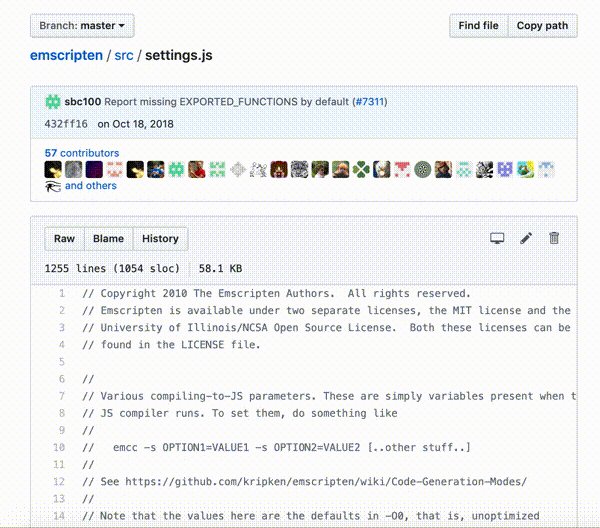The width and height of the screenshot is (600, 528).
Task: Select line number 7
Action: point(62,396)
